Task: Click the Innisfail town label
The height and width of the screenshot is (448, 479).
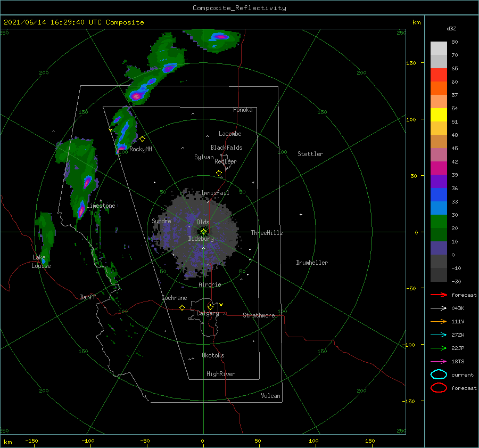Action: click(215, 193)
